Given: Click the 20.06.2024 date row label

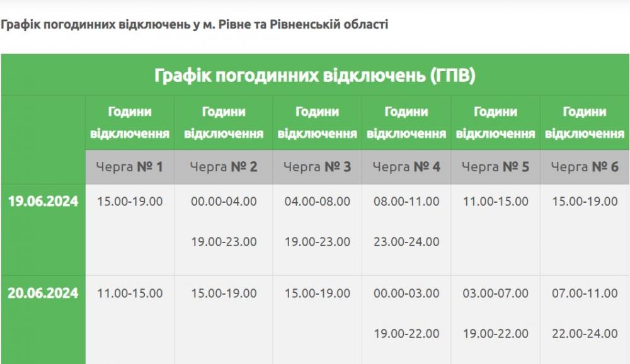Looking at the screenshot, I should coord(43,293).
